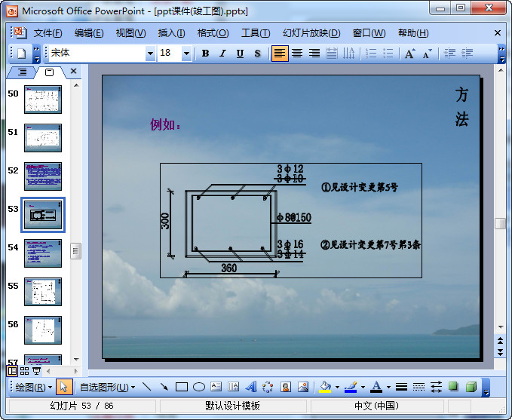Select the Oval drawing tool
The width and height of the screenshot is (512, 420).
[198, 388]
